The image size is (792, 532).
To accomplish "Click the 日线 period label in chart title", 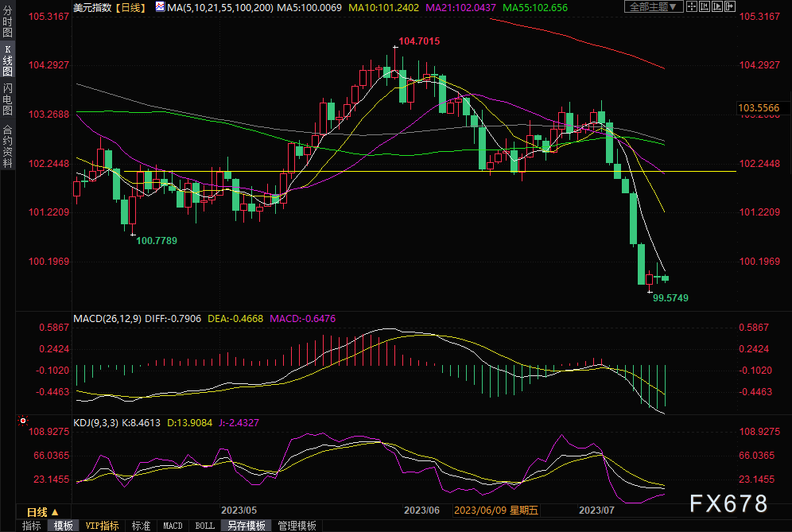I will tap(130, 7).
